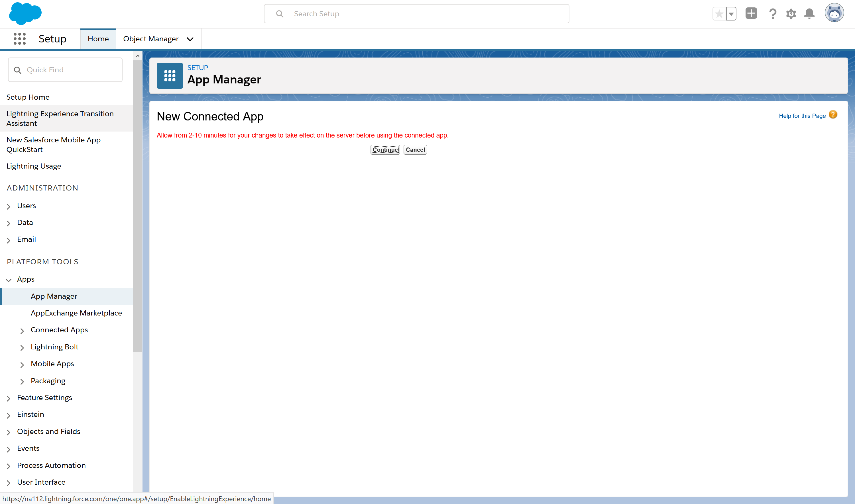Open the setup gear menu
Screen dimensions: 855x504
(x=791, y=14)
